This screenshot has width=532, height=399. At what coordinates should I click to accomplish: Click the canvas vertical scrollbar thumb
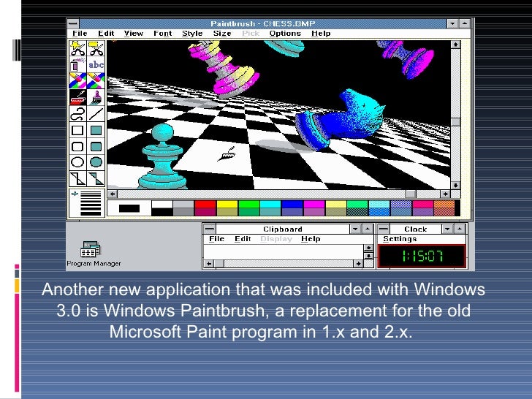point(455,122)
